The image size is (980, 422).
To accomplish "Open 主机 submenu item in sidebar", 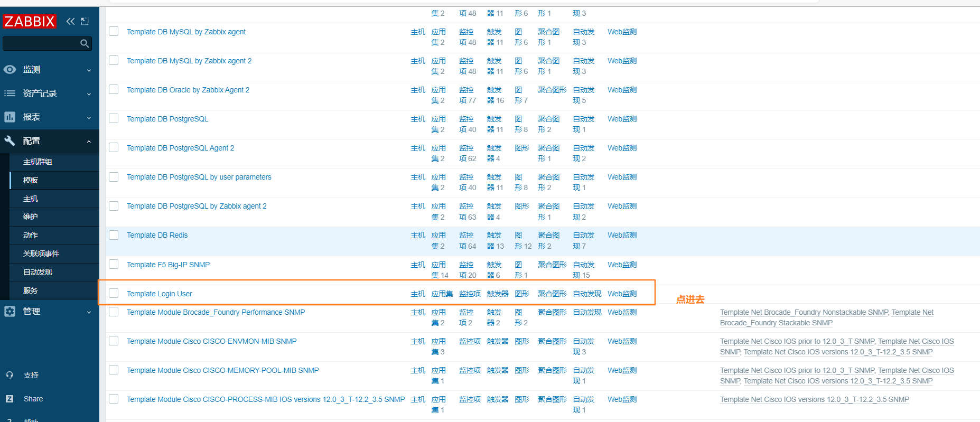I will click(x=54, y=199).
